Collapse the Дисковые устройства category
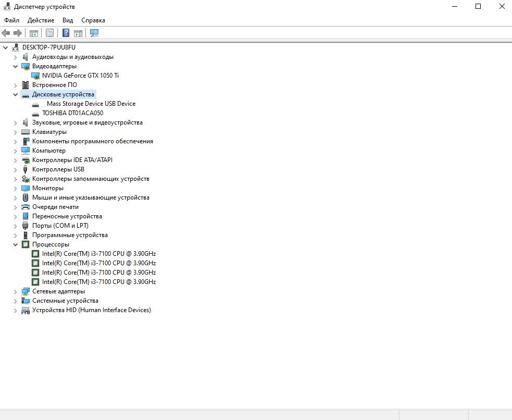This screenshot has height=420, width=512. [15, 95]
